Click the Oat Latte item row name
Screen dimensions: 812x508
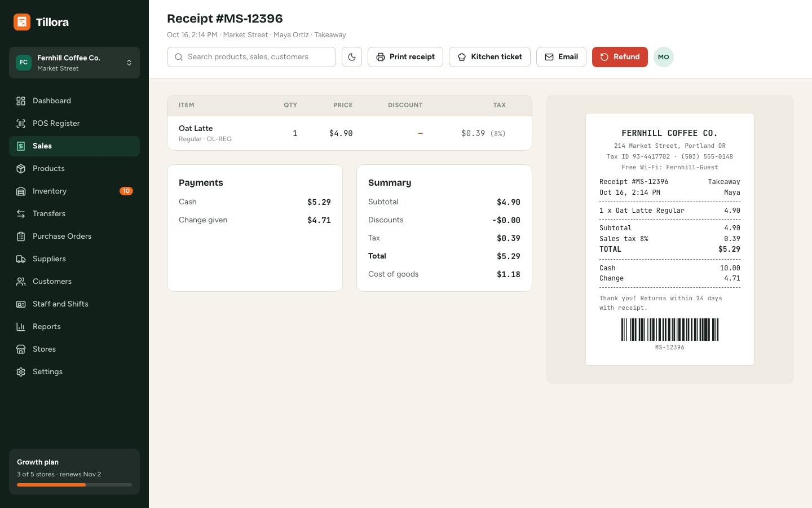(x=196, y=128)
